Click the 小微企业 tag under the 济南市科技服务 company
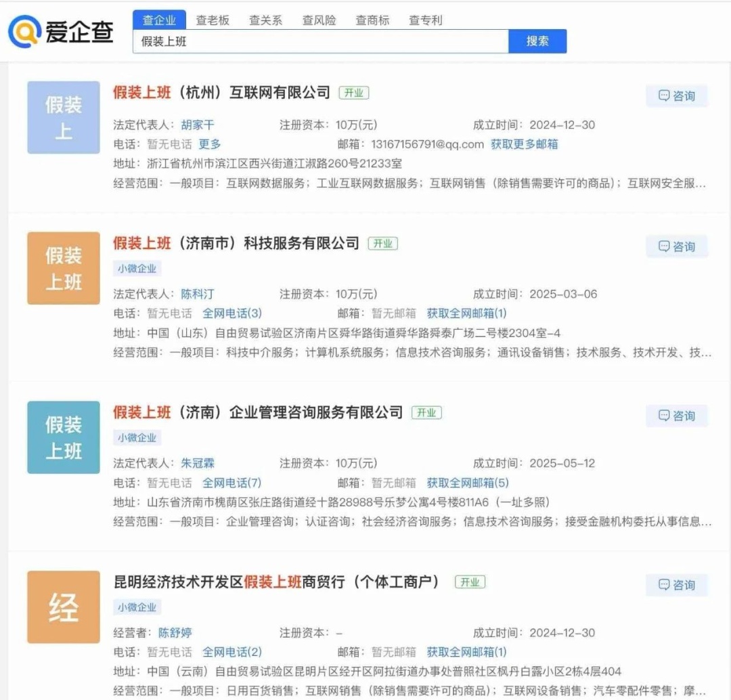The image size is (731, 700). click(137, 269)
